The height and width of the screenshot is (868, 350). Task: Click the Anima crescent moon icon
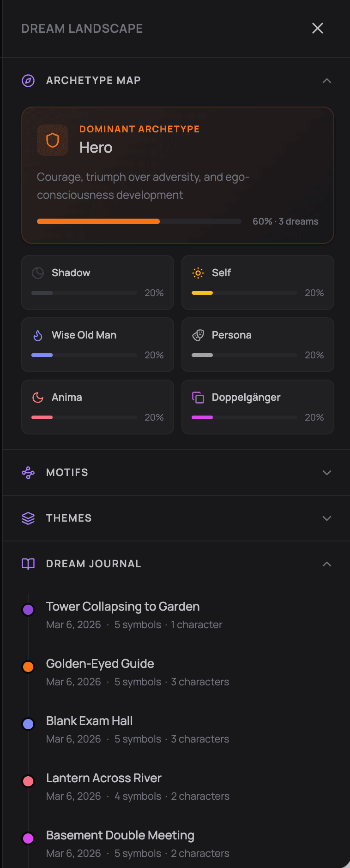pyautogui.click(x=38, y=398)
